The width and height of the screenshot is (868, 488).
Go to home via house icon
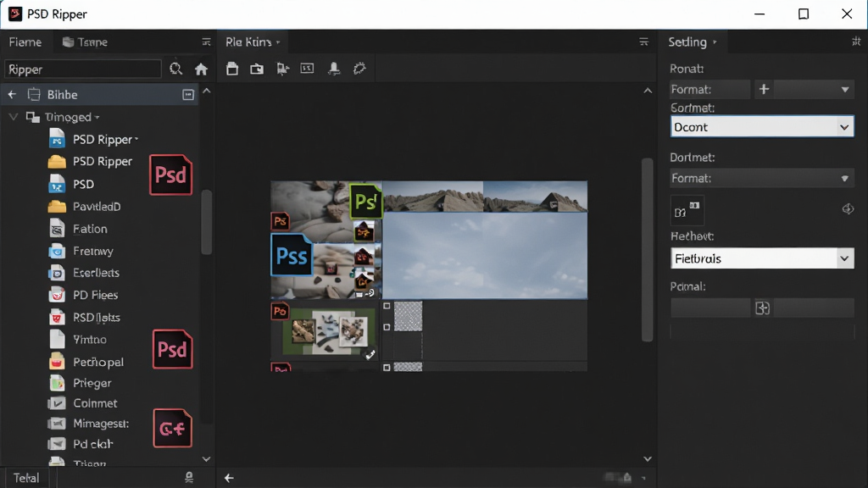pos(201,69)
